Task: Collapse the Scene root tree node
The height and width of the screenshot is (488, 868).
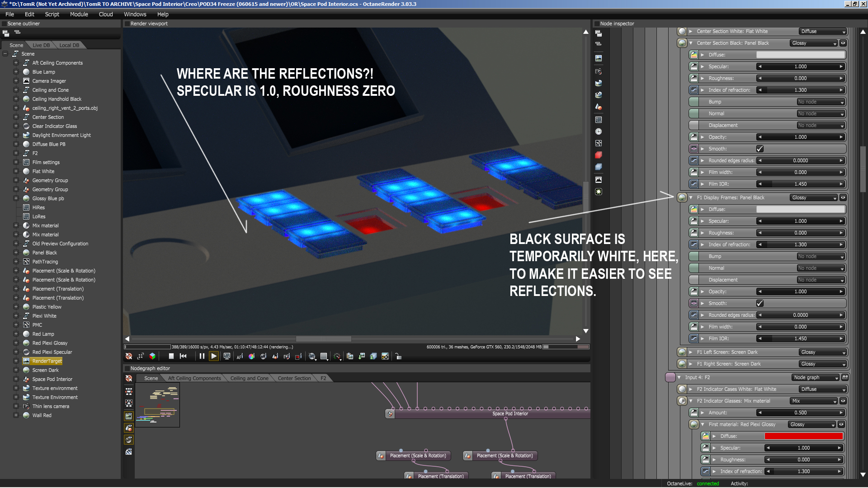Action: [x=5, y=54]
